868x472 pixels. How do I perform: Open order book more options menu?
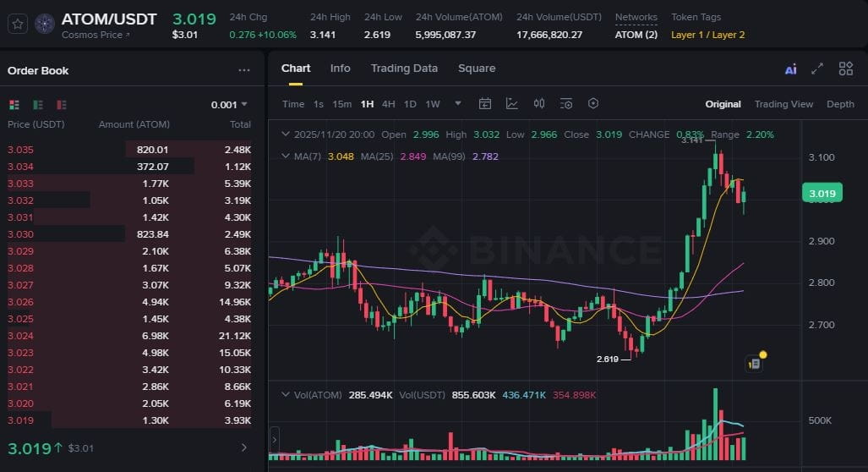[x=244, y=71]
